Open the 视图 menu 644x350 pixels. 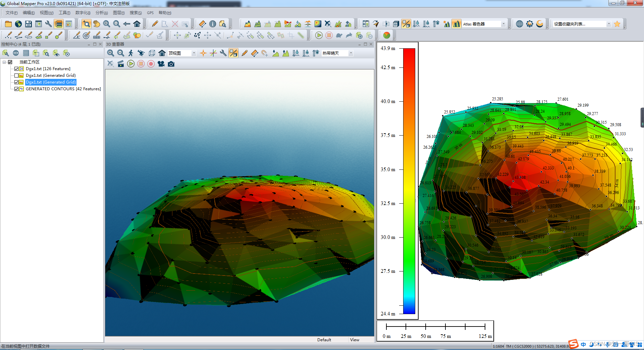coord(47,13)
